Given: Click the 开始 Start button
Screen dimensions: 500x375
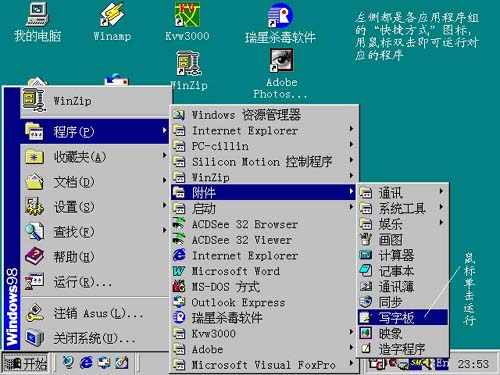Looking at the screenshot, I should (x=25, y=364).
